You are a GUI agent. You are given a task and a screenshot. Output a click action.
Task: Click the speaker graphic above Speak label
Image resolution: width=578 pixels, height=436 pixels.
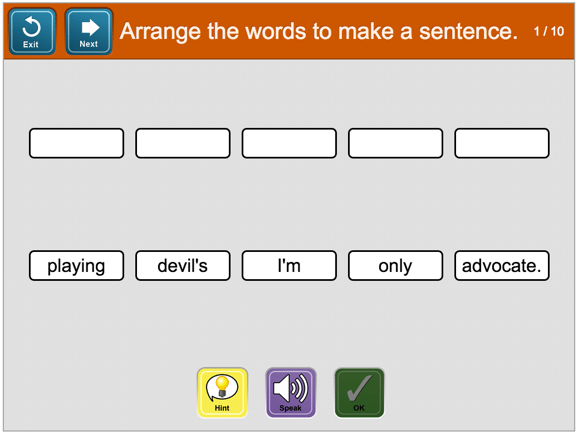coord(290,388)
